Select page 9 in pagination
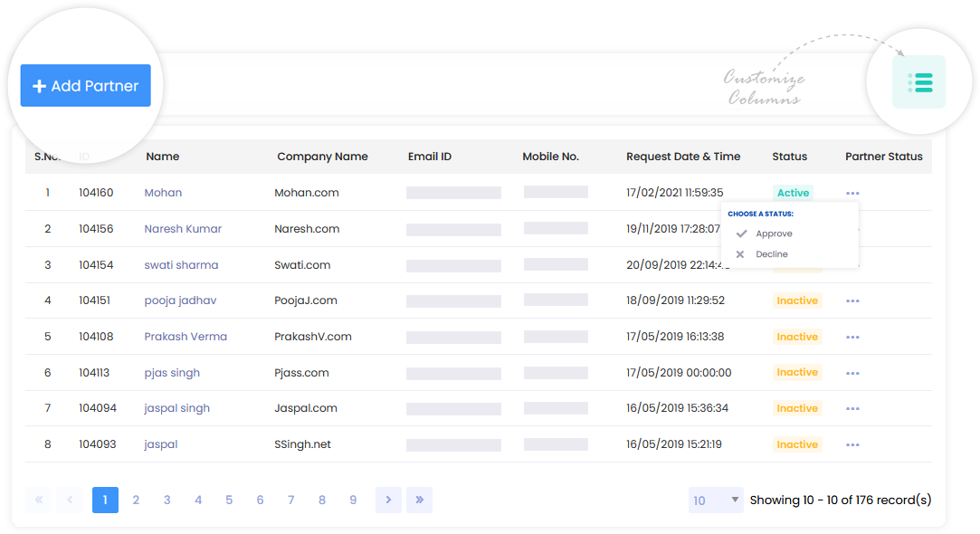The width and height of the screenshot is (980, 534). (x=353, y=500)
